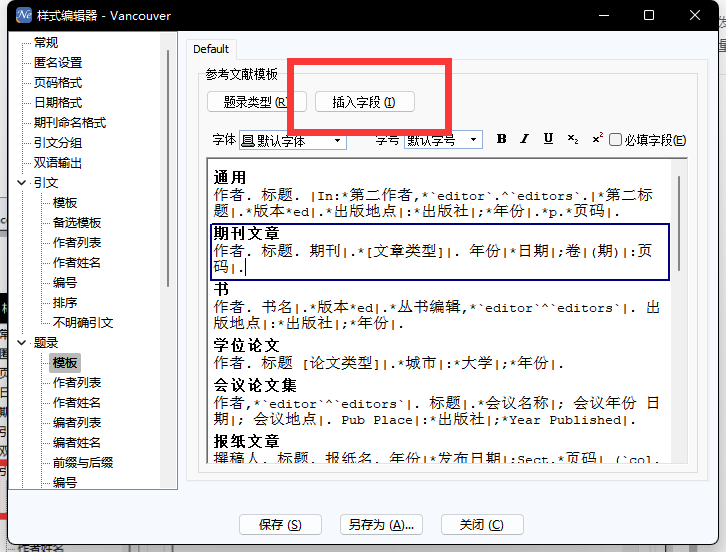Viewport: 726px width, 552px height.
Task: Select 常规 in the settings tree
Action: [x=46, y=43]
